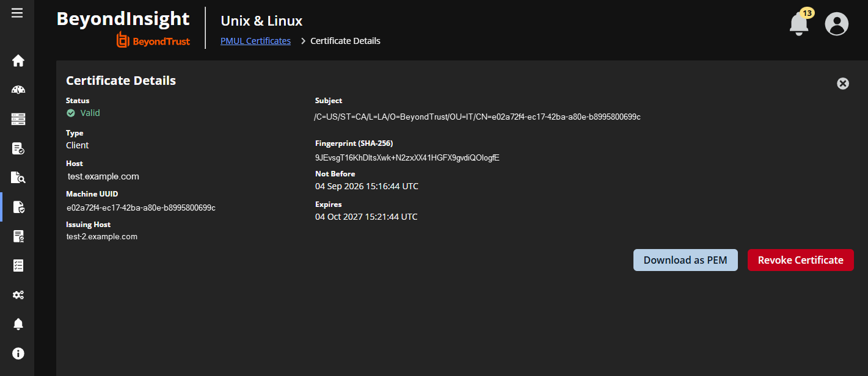Click Revoke Certificate button
This screenshot has width=868, height=376.
pyautogui.click(x=801, y=260)
